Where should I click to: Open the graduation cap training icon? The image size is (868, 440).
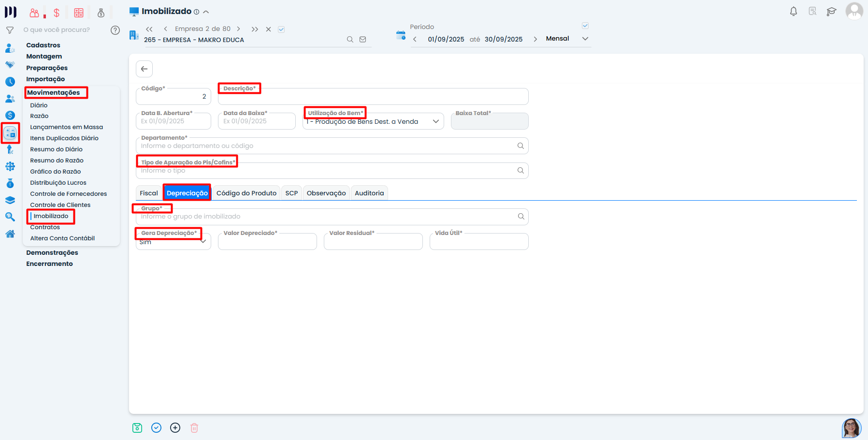point(831,12)
